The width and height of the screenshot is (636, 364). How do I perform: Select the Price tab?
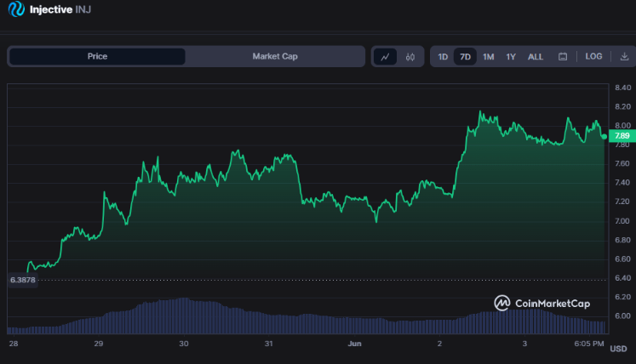97,56
